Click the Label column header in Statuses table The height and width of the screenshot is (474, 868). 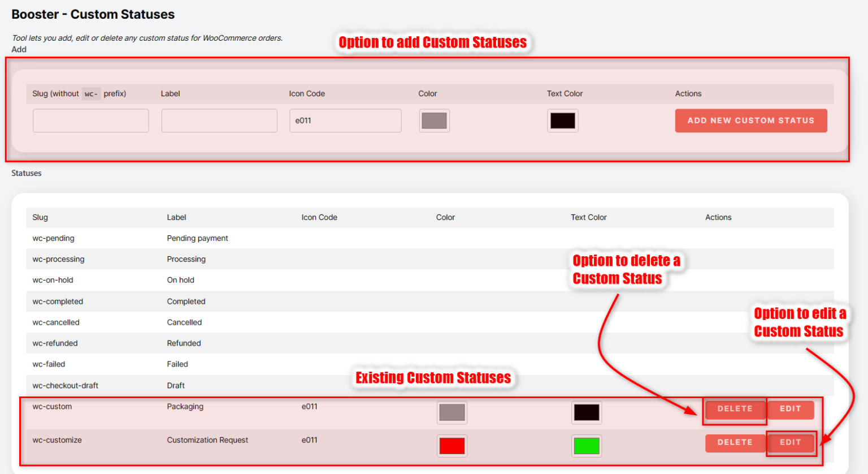(x=176, y=217)
